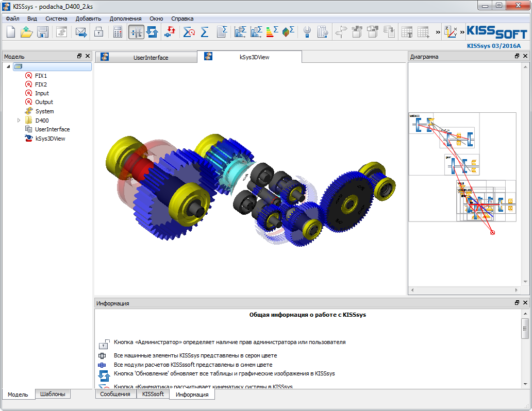Switch to the Модель bottom tab
Viewport: 532px width, 411px height.
point(18,395)
